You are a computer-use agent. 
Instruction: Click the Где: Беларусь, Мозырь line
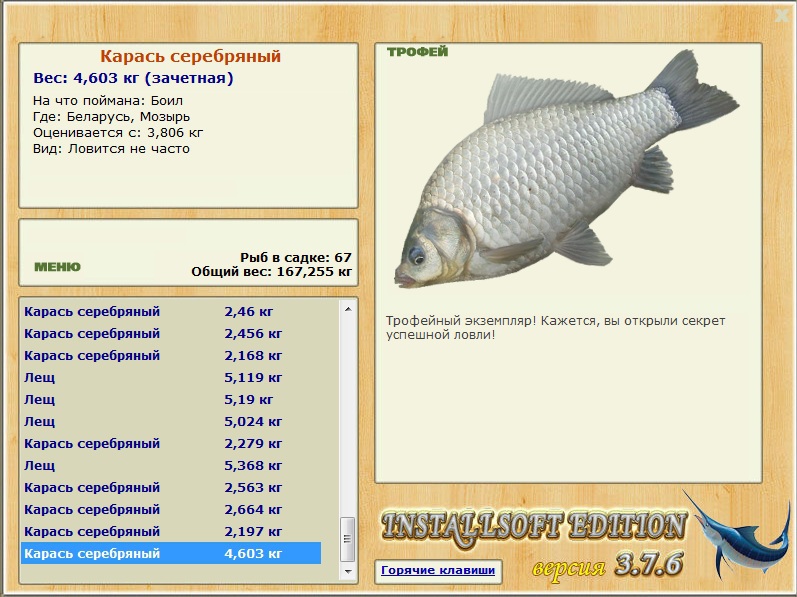(111, 117)
